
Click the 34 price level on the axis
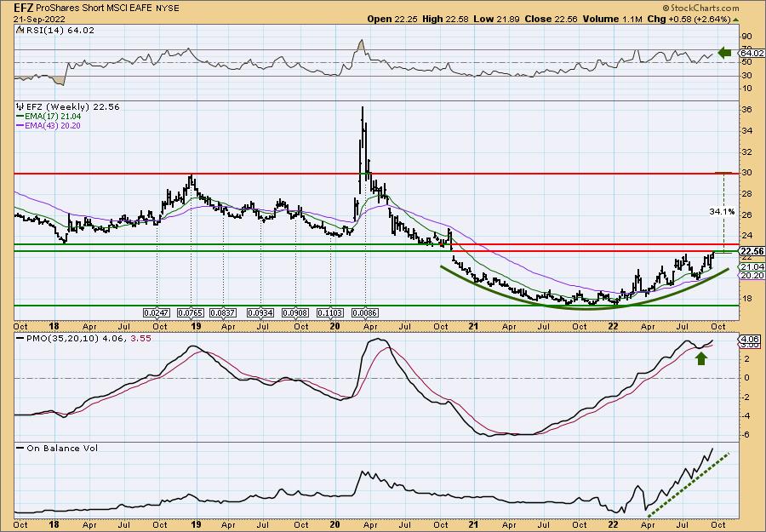tap(747, 130)
